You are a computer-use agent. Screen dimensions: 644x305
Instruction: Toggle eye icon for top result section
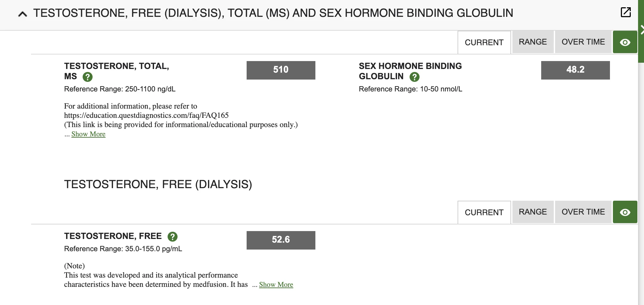tap(625, 42)
